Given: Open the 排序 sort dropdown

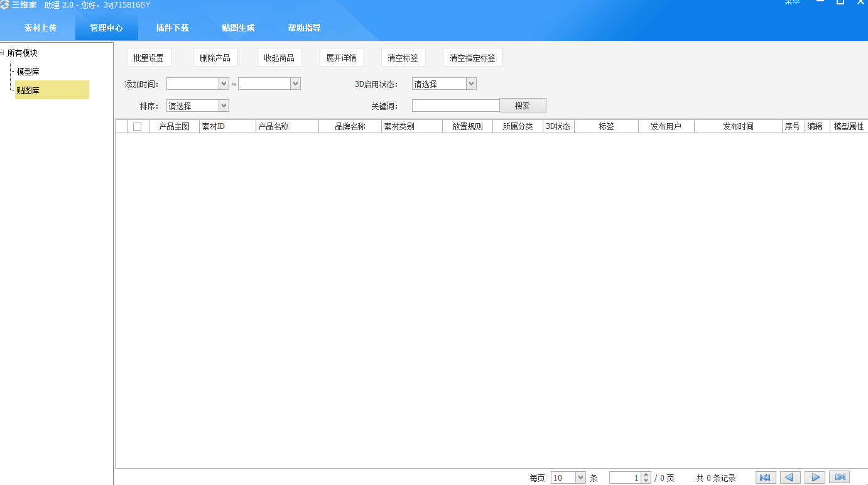Looking at the screenshot, I should tap(224, 106).
